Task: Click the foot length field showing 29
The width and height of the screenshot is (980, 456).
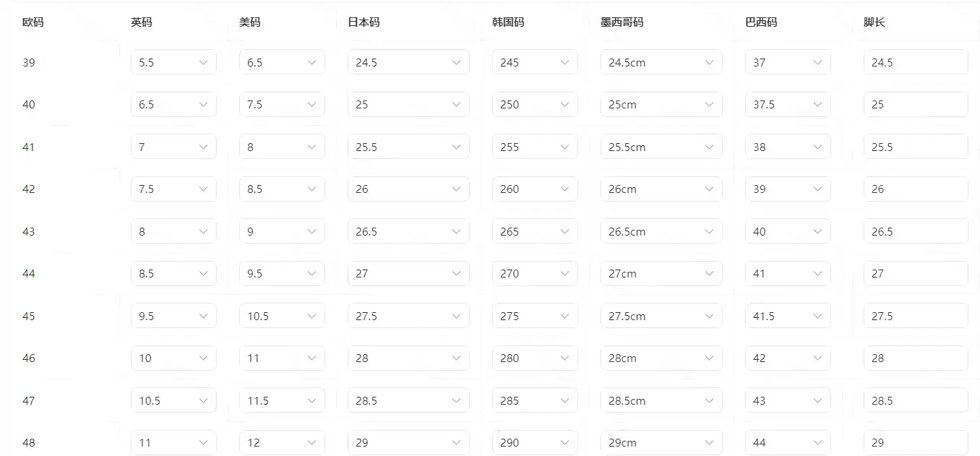Action: point(916,442)
